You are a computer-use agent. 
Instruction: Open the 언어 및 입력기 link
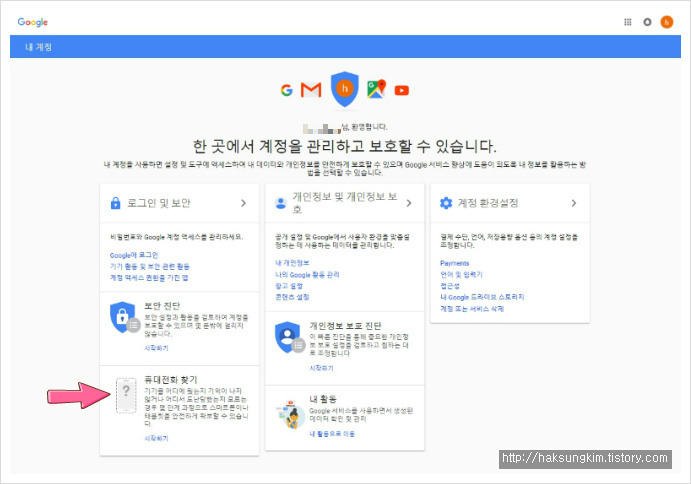pyautogui.click(x=461, y=275)
